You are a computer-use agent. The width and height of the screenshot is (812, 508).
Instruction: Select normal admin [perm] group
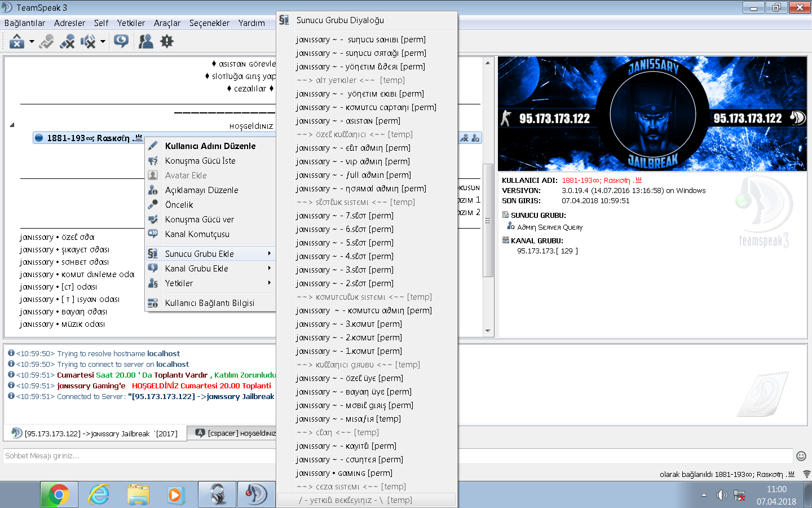tap(367, 189)
